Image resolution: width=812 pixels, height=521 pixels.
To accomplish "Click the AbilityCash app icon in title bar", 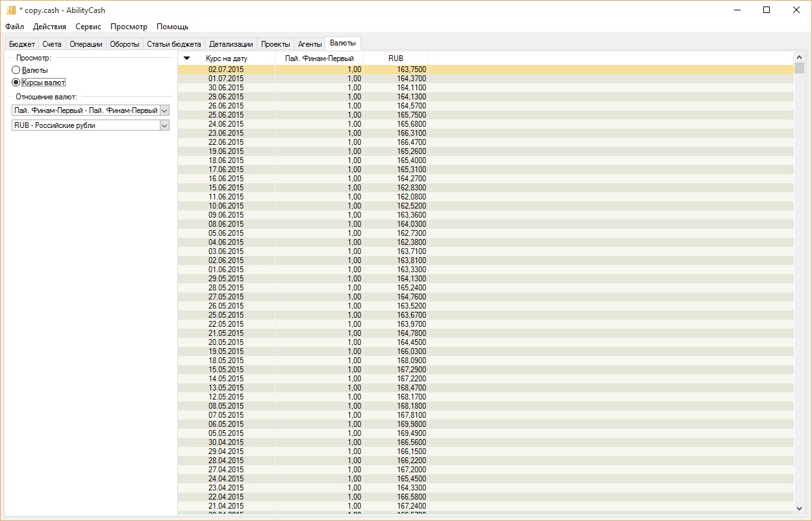I will pyautogui.click(x=10, y=10).
